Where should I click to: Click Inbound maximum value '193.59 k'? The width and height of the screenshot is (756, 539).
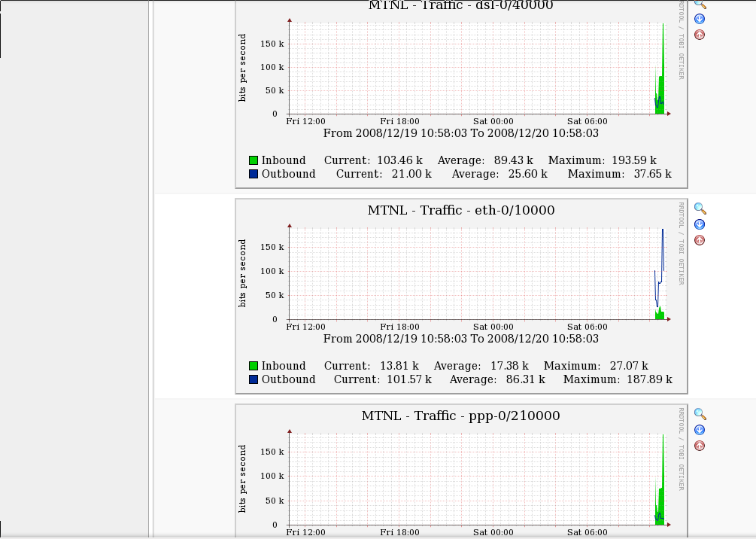(634, 160)
